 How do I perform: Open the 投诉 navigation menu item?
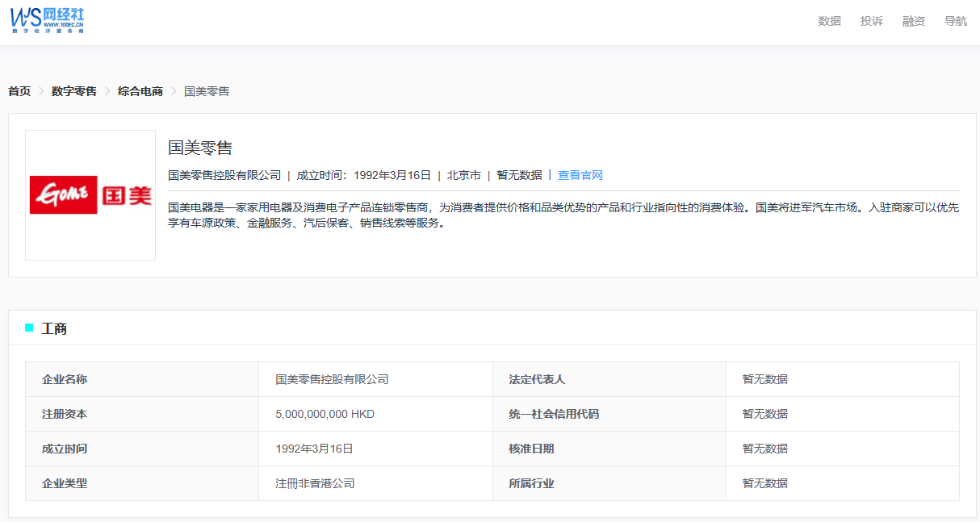[x=871, y=21]
